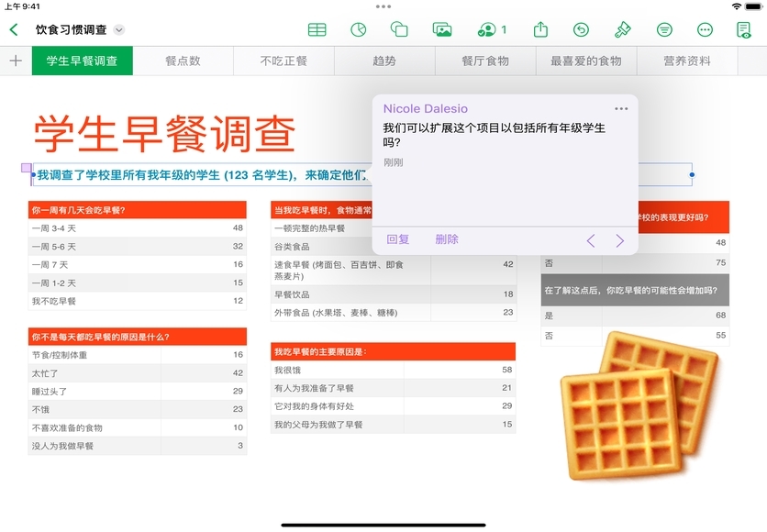Tap 回复 to reply to the comment
767x532 pixels.
point(397,239)
